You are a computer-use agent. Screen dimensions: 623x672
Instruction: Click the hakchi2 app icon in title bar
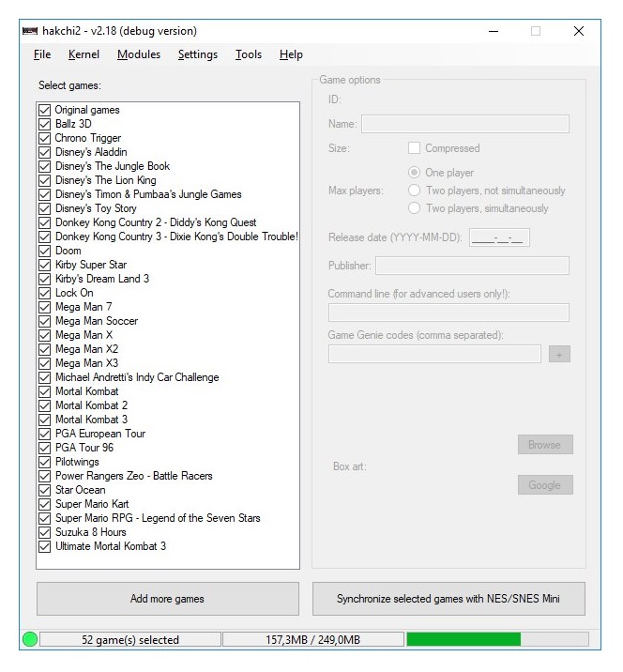30,31
